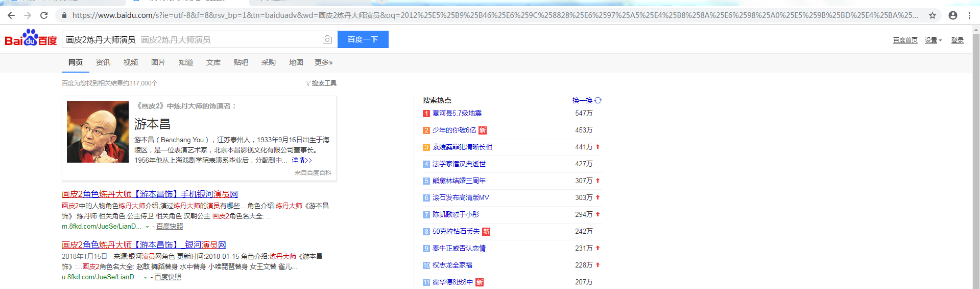Click the padlock site info icon
Screen dimensions: 980x289
64,15
